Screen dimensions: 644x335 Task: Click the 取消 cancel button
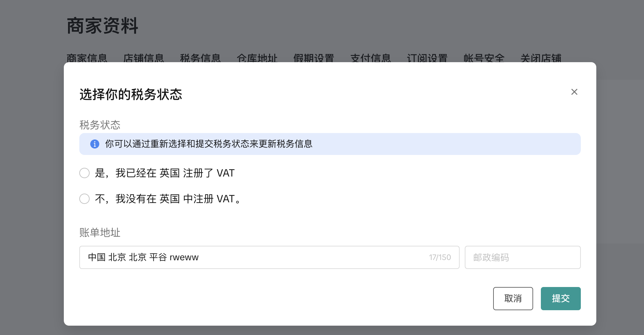tap(513, 299)
